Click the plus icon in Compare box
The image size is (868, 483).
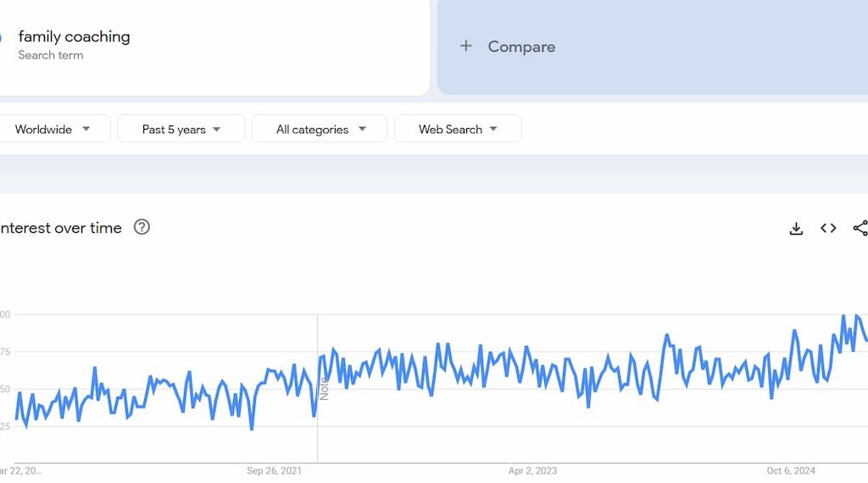(465, 47)
